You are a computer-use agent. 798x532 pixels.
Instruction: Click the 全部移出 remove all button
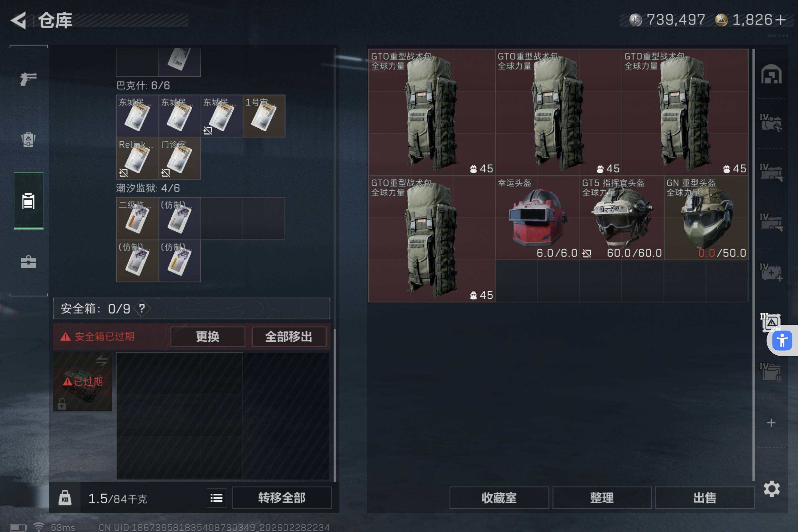pyautogui.click(x=289, y=337)
